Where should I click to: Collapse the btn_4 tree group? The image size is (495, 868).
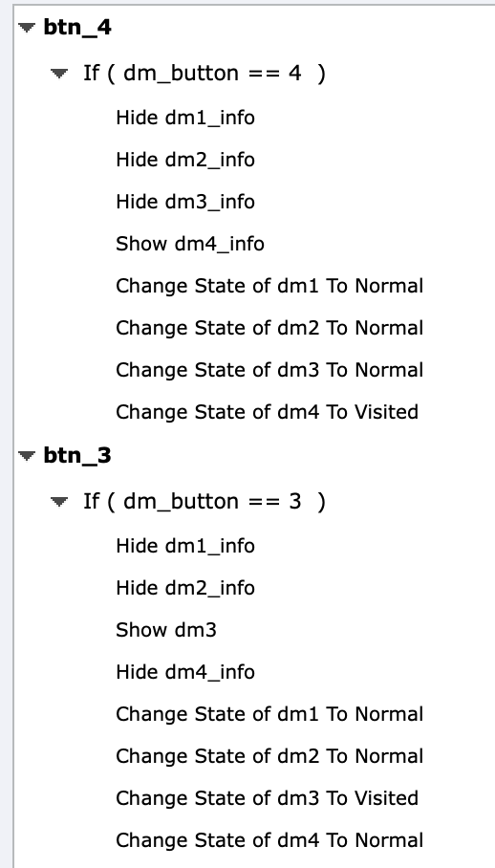[x=27, y=27]
